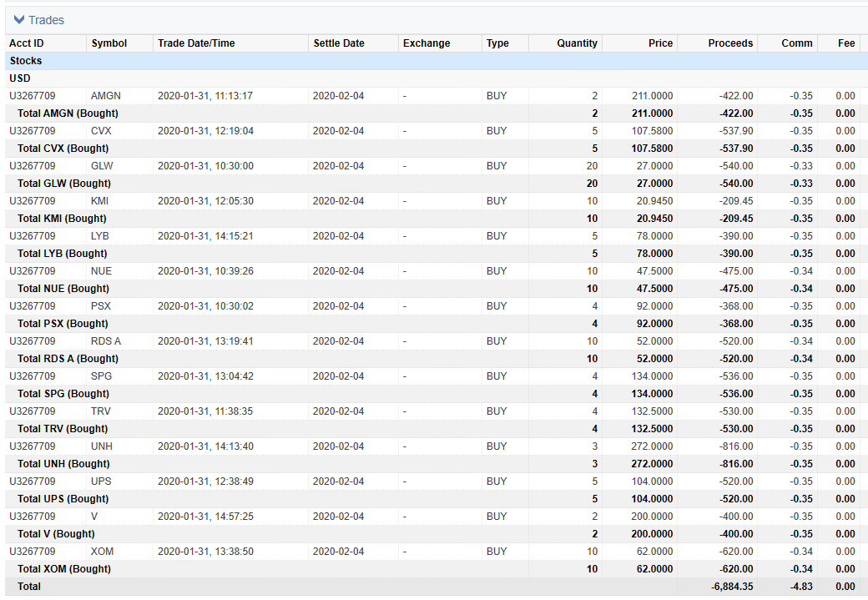Click the Total TRV (Bought) row

click(437, 429)
